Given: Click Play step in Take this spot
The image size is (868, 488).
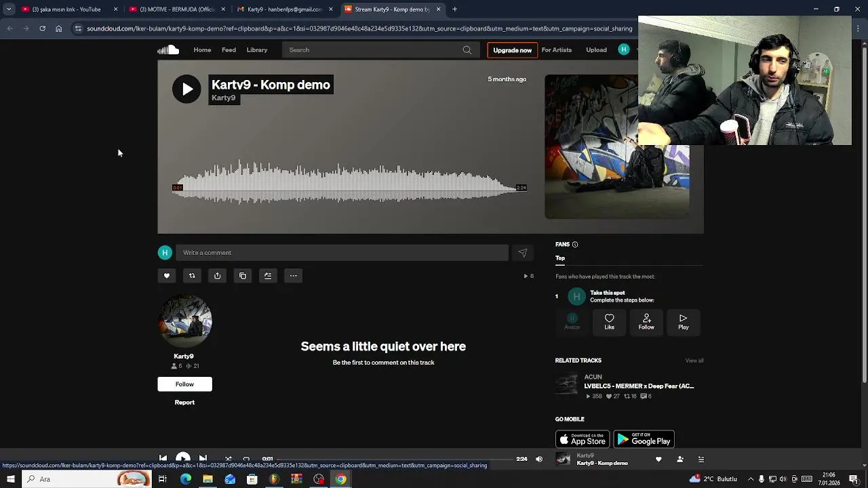Looking at the screenshot, I should tap(684, 322).
